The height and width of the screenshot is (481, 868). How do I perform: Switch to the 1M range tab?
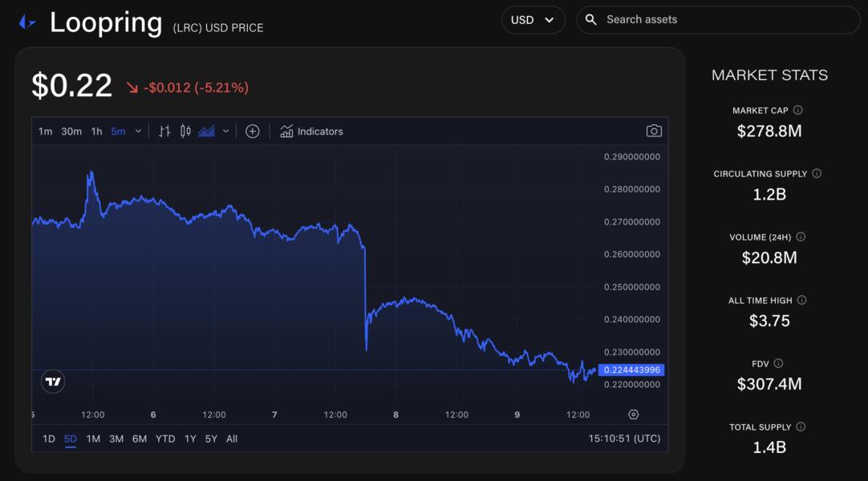click(x=93, y=439)
